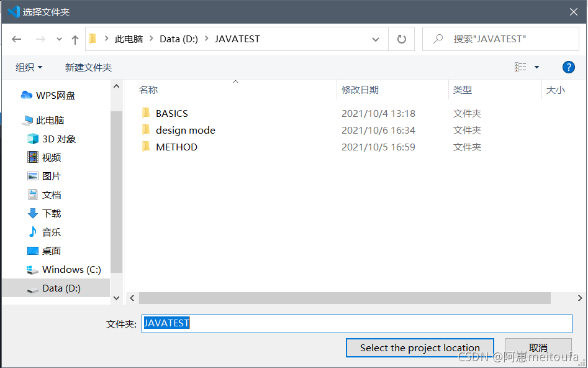Click the VS Code logo in title bar
Screen dimensions: 588x368
point(13,12)
